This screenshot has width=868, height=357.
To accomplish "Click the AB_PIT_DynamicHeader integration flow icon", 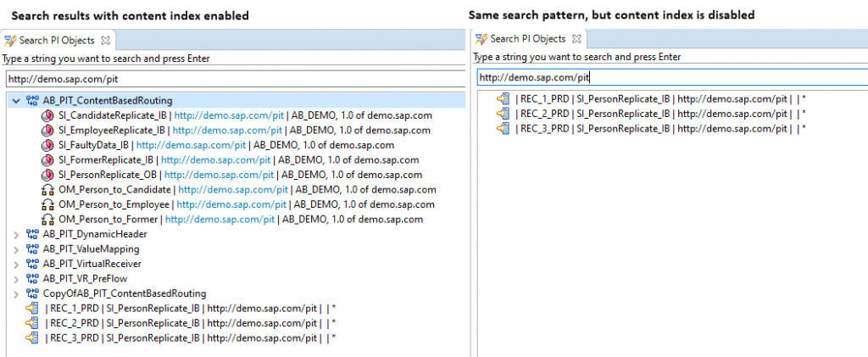I will pyautogui.click(x=33, y=234).
